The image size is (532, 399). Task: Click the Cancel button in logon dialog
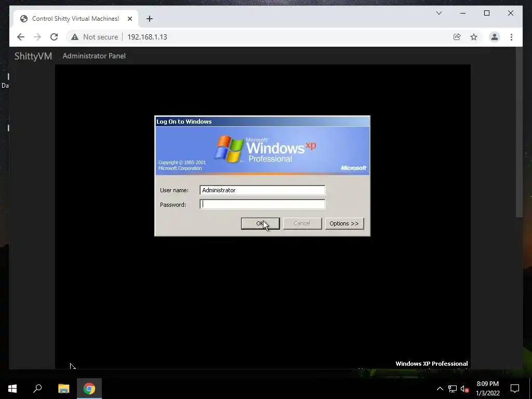pyautogui.click(x=302, y=223)
